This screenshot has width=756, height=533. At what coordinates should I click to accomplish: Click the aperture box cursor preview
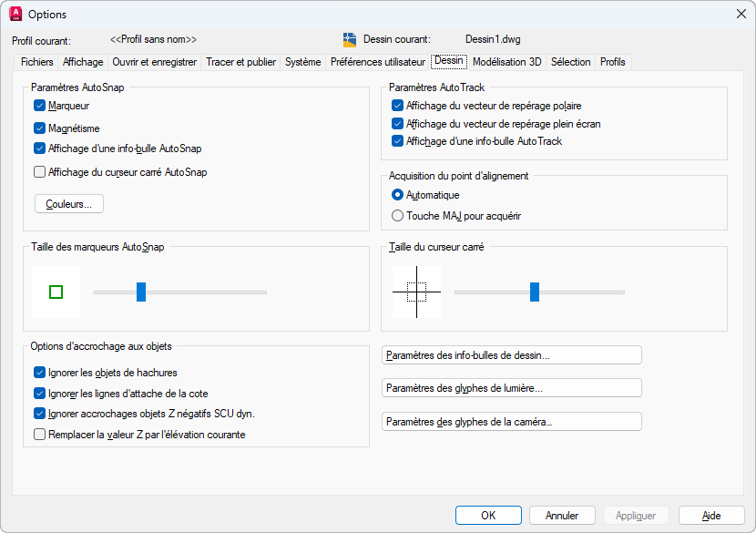pyautogui.click(x=416, y=292)
